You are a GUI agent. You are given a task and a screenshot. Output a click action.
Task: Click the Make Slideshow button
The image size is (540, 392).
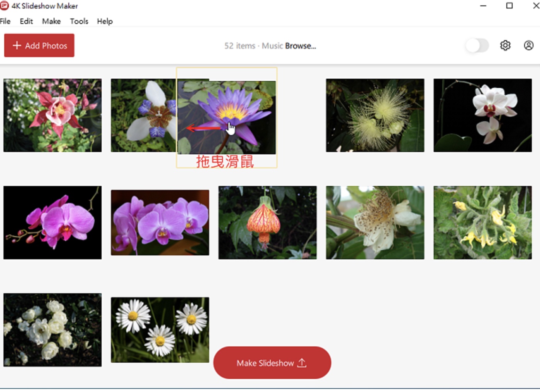tap(272, 363)
